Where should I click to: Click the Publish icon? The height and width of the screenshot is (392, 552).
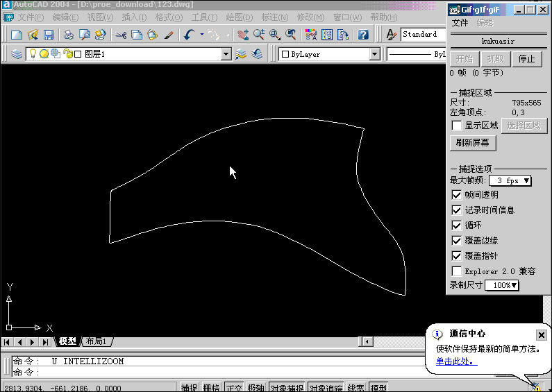tap(100, 35)
